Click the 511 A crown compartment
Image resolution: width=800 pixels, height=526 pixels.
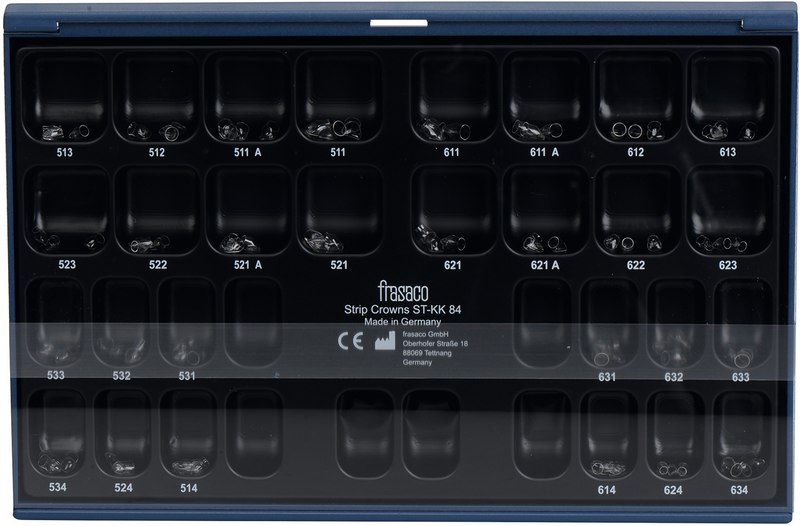[x=246, y=98]
